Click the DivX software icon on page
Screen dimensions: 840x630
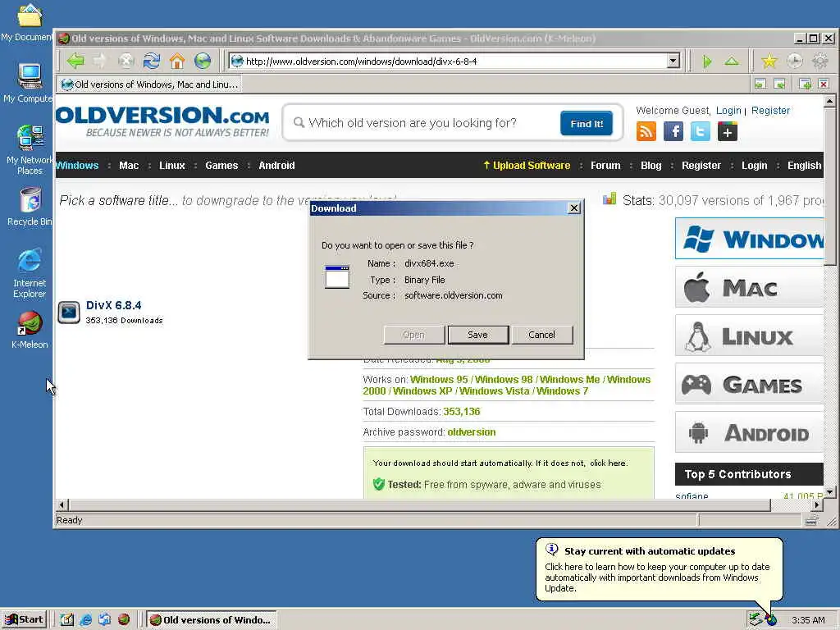point(69,313)
